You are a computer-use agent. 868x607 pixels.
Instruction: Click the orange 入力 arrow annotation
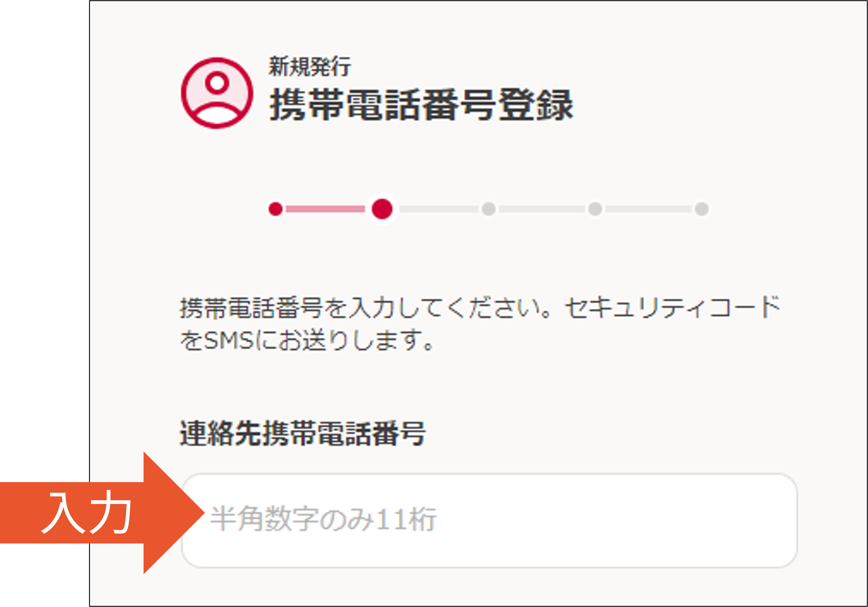point(102,513)
